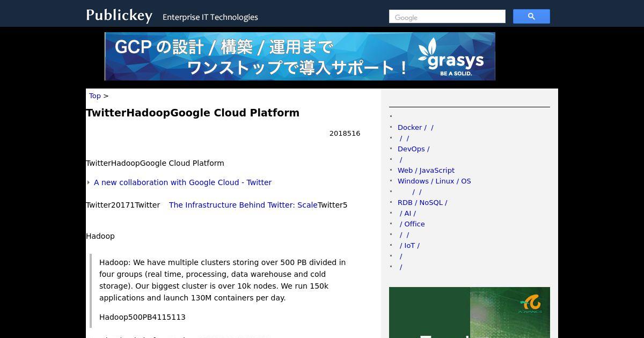The image size is (644, 338).
Task: Open the RDB / NoSQL category link
Action: point(422,203)
